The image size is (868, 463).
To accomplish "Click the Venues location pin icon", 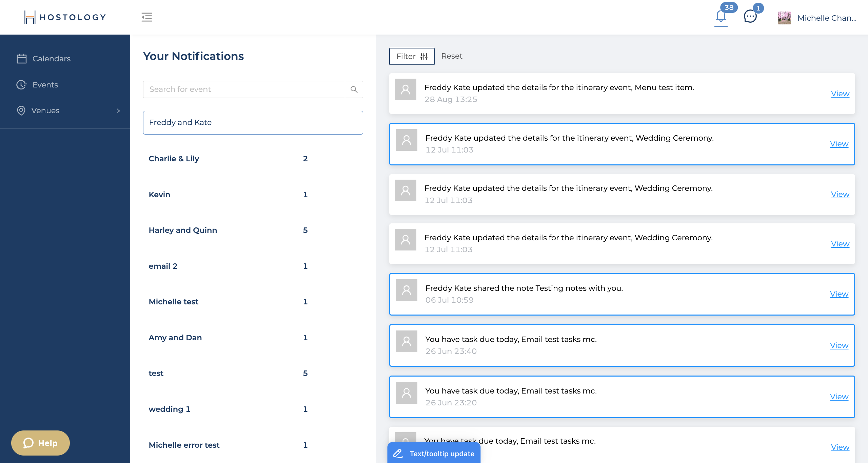I will click(x=21, y=110).
